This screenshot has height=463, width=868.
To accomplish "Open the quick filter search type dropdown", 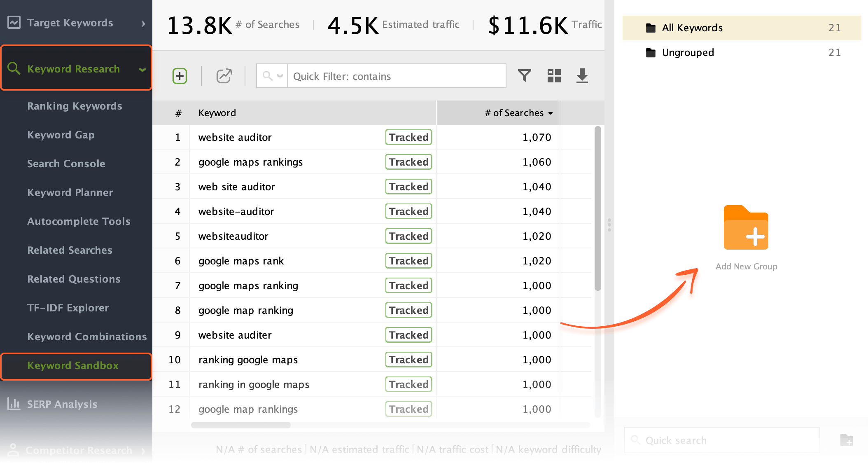I will point(272,76).
